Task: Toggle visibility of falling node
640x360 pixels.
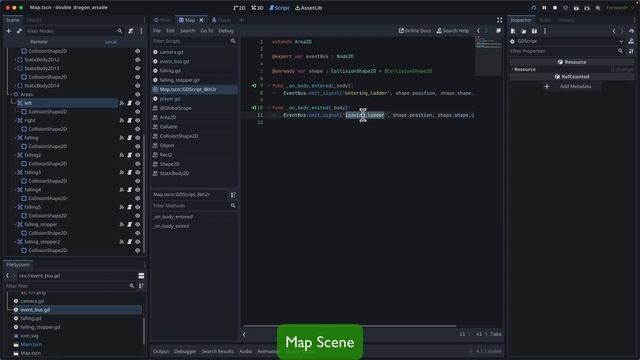Action: coord(138,138)
